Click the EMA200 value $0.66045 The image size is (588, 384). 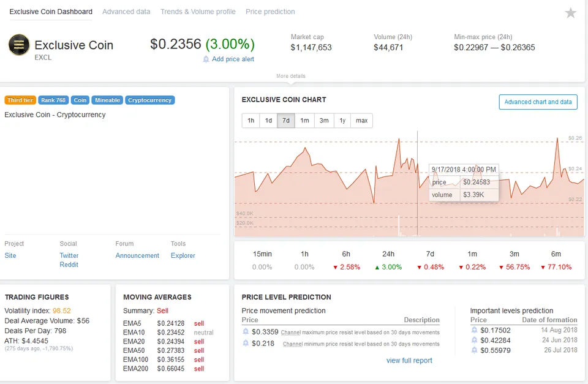(171, 369)
